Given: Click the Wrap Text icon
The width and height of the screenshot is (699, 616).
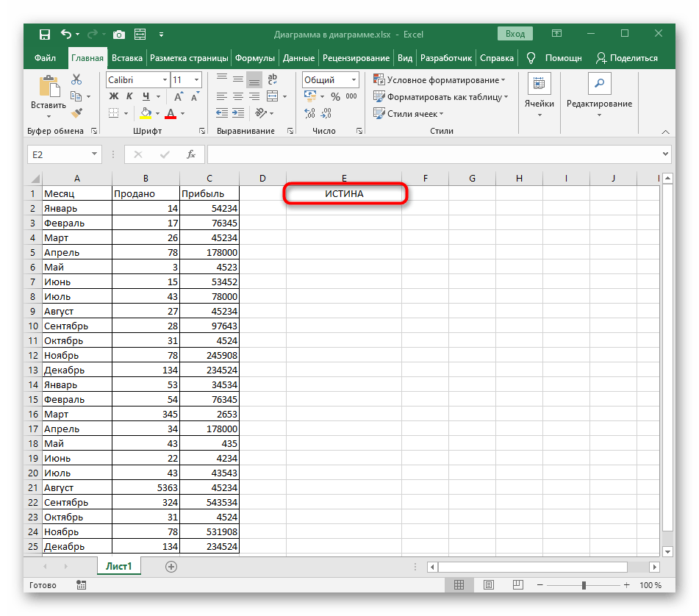Looking at the screenshot, I should pyautogui.click(x=273, y=79).
